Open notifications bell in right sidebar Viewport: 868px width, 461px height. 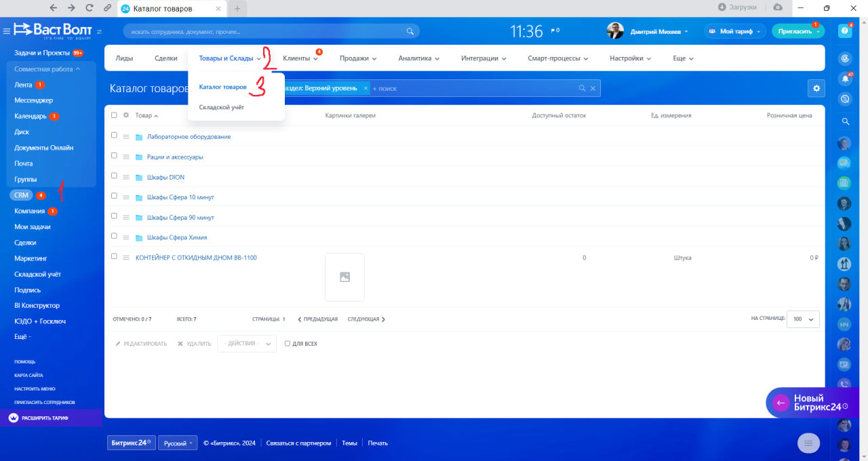(x=845, y=79)
